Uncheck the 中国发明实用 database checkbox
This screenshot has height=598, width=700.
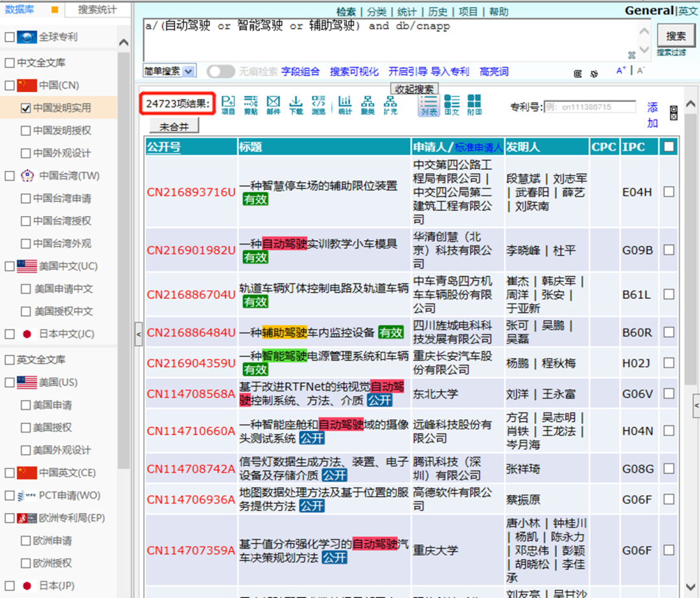tap(26, 108)
